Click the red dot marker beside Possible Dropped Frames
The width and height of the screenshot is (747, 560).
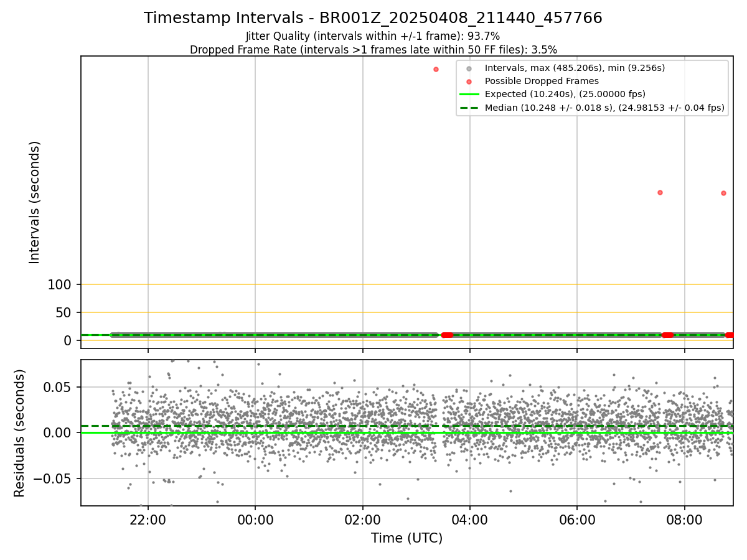[x=469, y=82]
